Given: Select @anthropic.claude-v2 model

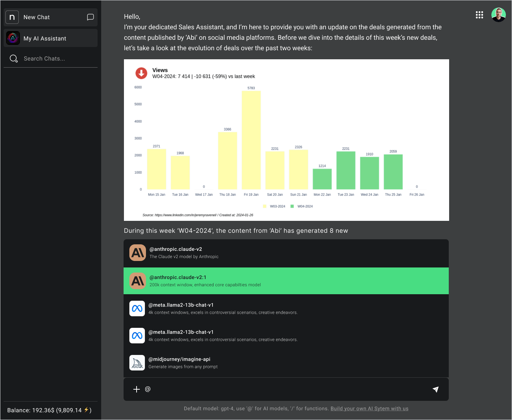Looking at the screenshot, I should [286, 253].
